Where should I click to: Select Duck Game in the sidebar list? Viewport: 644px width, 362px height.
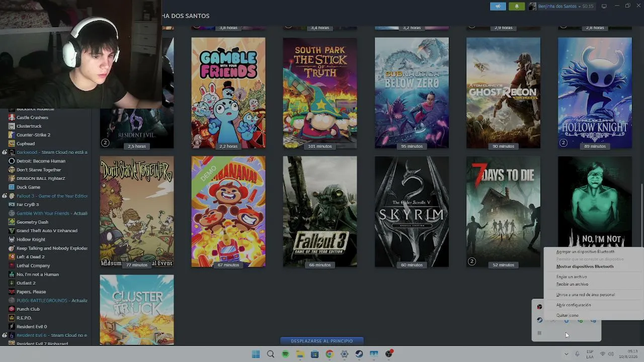pyautogui.click(x=28, y=187)
